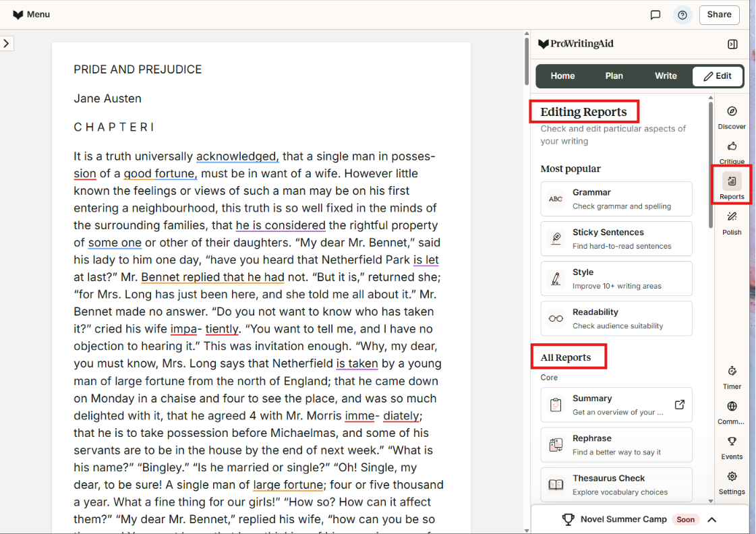Click the Jane Austen author line
Screen dimensions: 756x534
pos(107,98)
